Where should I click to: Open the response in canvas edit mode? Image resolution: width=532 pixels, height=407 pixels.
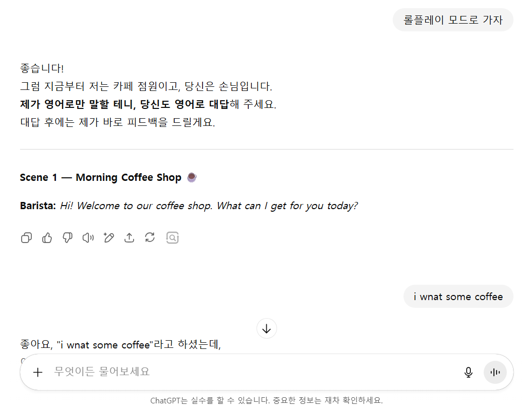[x=108, y=237]
